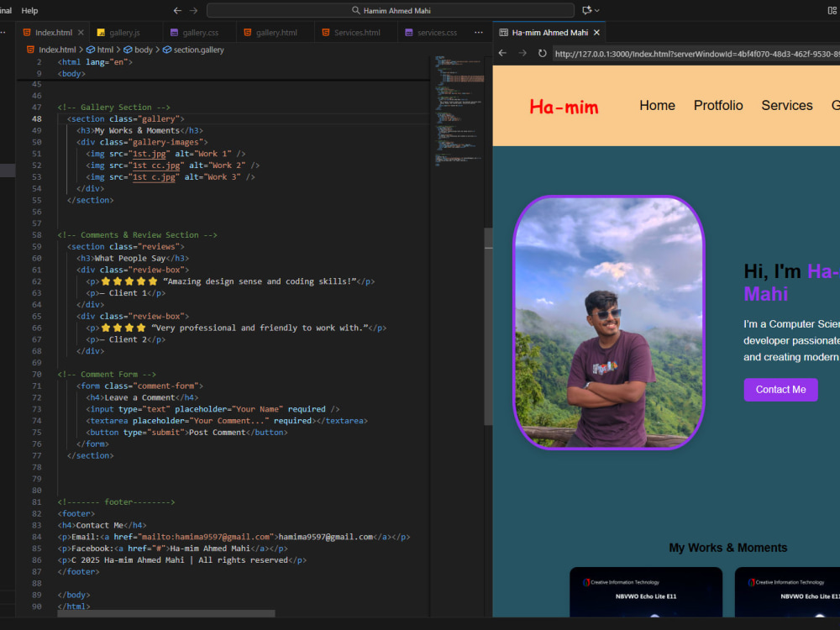Click the 'Leave a Comment' h4 code line
840x630 pixels.
142,397
